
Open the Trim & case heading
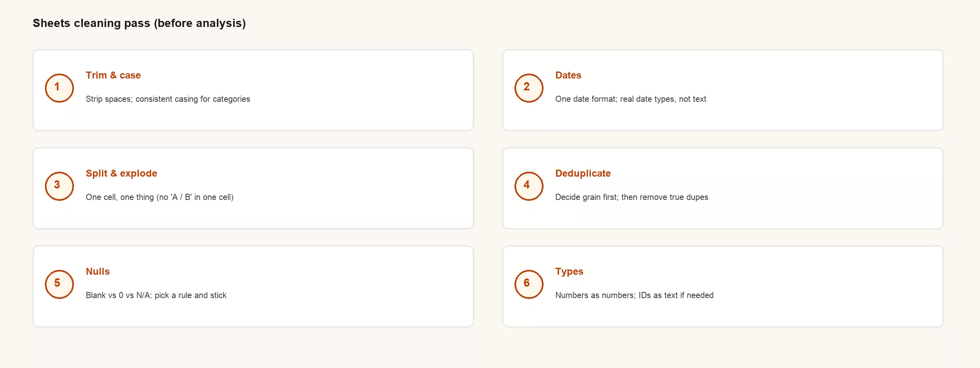113,75
